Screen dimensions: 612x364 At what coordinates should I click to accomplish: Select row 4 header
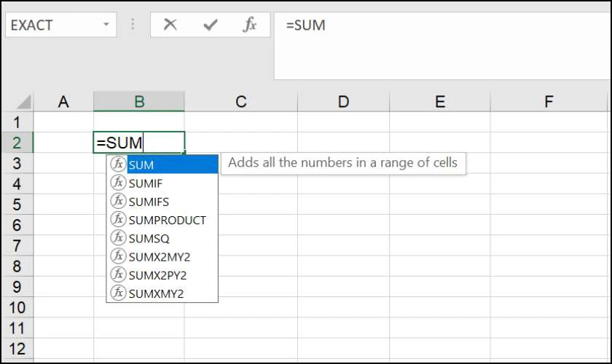[x=17, y=183]
